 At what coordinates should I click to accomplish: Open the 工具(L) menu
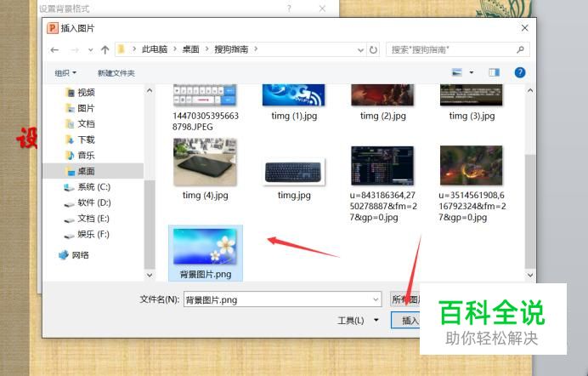pyautogui.click(x=358, y=321)
